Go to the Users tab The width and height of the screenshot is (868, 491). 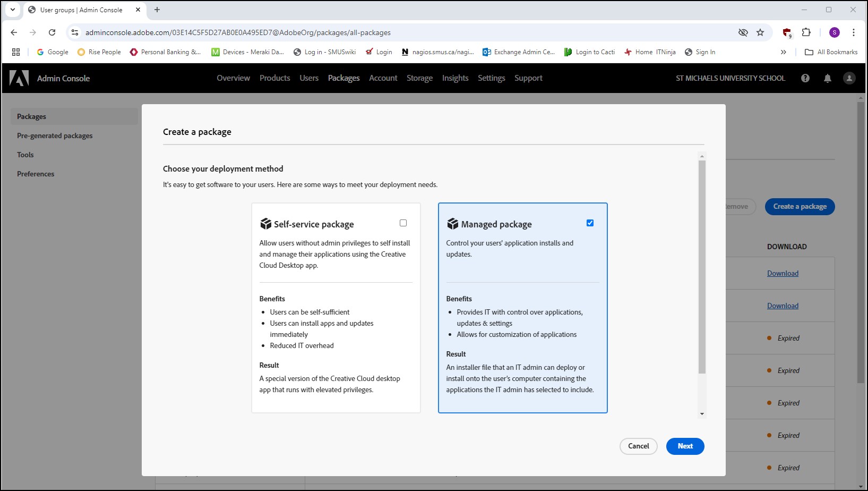click(309, 78)
